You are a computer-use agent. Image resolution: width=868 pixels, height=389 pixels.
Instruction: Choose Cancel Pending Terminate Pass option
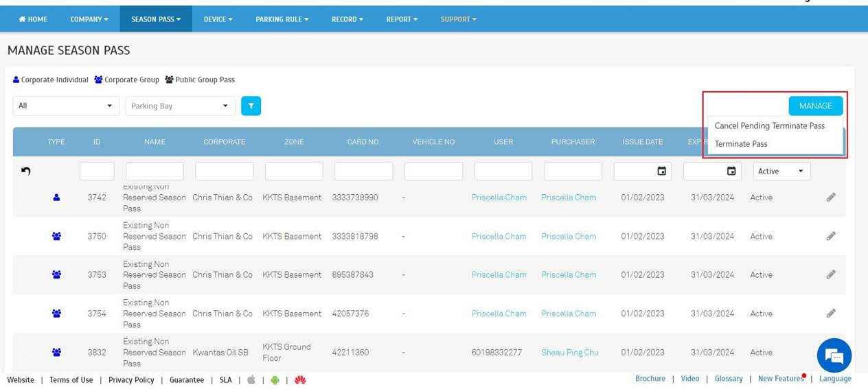(x=769, y=126)
